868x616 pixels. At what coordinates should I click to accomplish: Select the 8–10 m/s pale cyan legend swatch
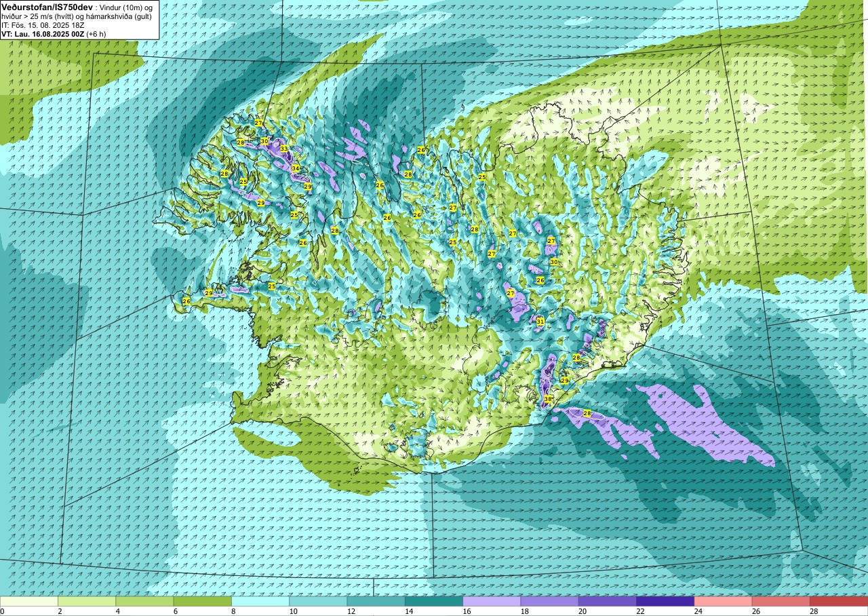[260, 601]
